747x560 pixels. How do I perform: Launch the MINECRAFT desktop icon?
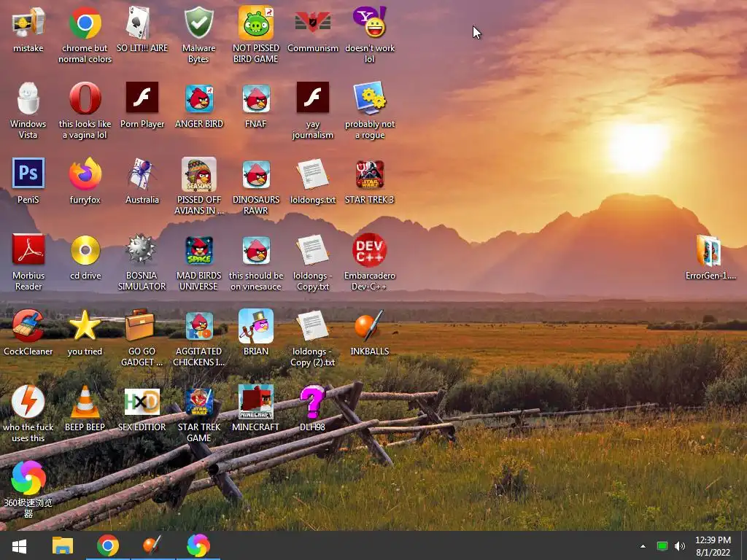256,402
